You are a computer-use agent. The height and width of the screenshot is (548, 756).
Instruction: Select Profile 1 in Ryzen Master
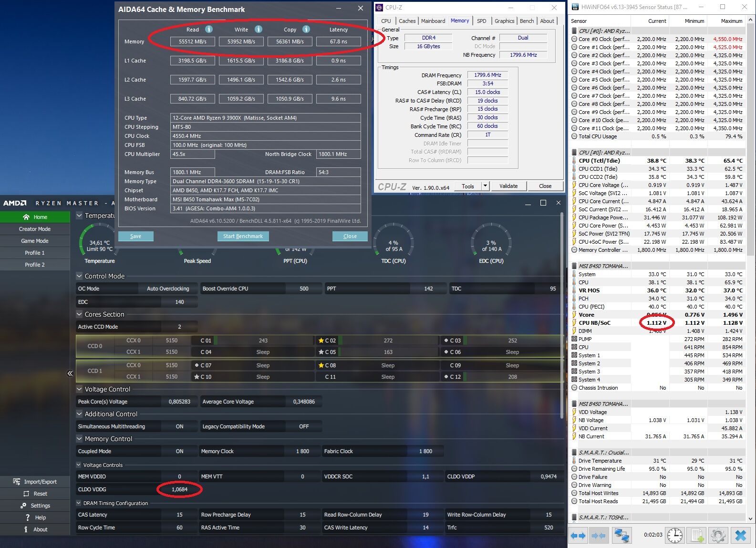click(x=35, y=253)
